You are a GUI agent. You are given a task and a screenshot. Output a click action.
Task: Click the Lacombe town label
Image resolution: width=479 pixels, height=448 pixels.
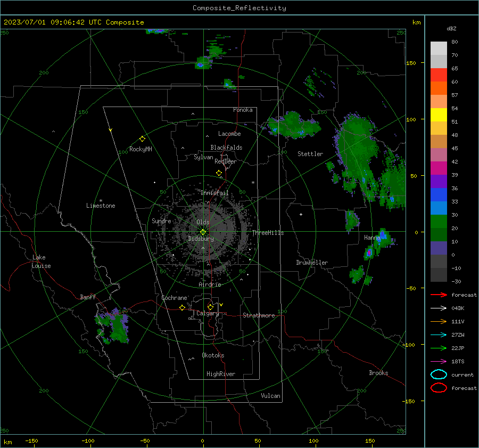click(x=229, y=134)
